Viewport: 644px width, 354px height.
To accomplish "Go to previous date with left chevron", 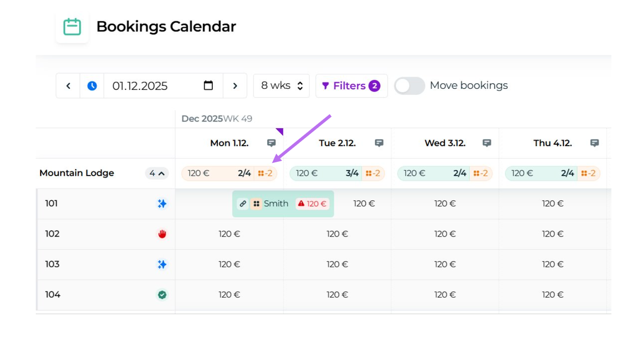I will point(68,86).
